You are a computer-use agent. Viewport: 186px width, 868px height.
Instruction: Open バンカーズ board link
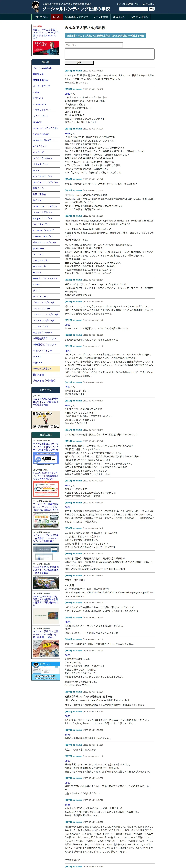[x=46, y=152]
